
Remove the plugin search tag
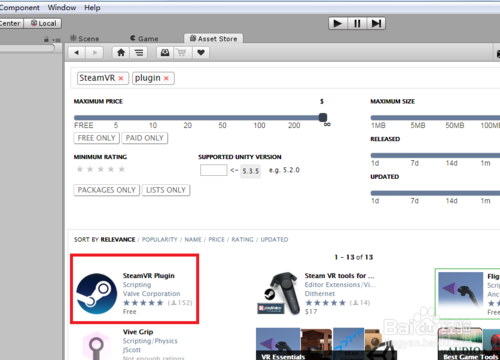point(166,78)
